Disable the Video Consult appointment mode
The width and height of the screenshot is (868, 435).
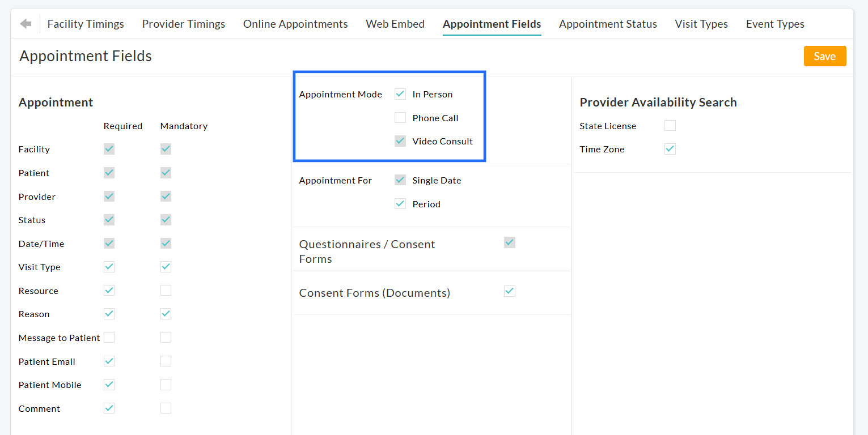point(400,140)
